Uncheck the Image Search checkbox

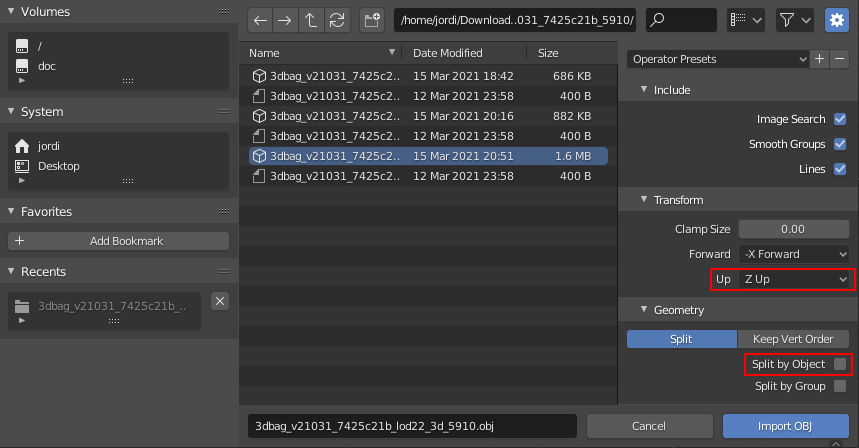(x=839, y=119)
